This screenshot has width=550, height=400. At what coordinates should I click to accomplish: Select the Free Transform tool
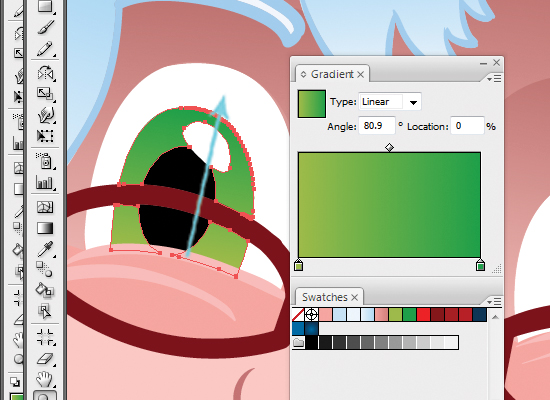pyautogui.click(x=45, y=136)
